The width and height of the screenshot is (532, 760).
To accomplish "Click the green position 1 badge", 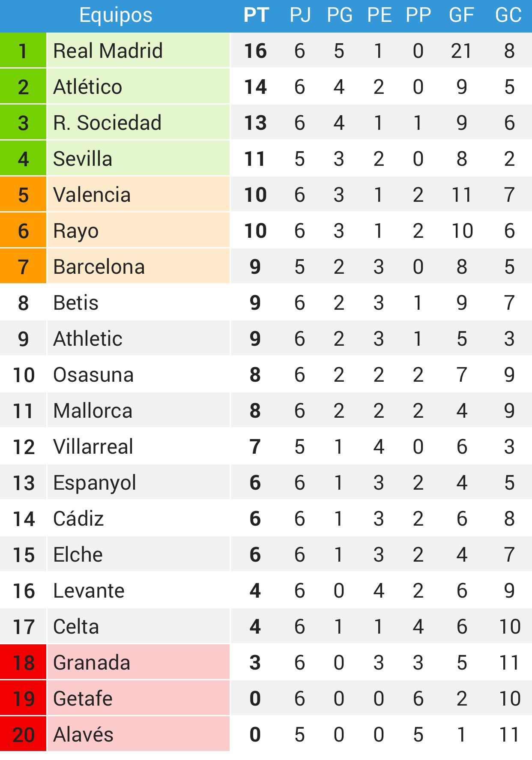I will 23,51.
